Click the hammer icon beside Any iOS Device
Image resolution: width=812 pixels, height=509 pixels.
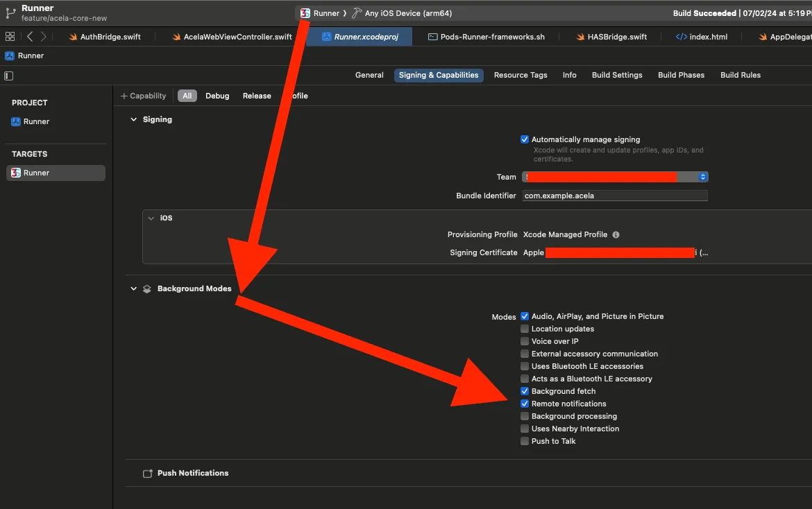[x=356, y=13]
